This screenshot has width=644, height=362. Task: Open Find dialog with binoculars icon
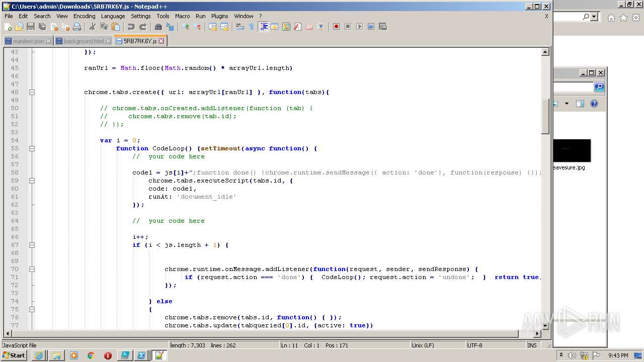click(158, 27)
